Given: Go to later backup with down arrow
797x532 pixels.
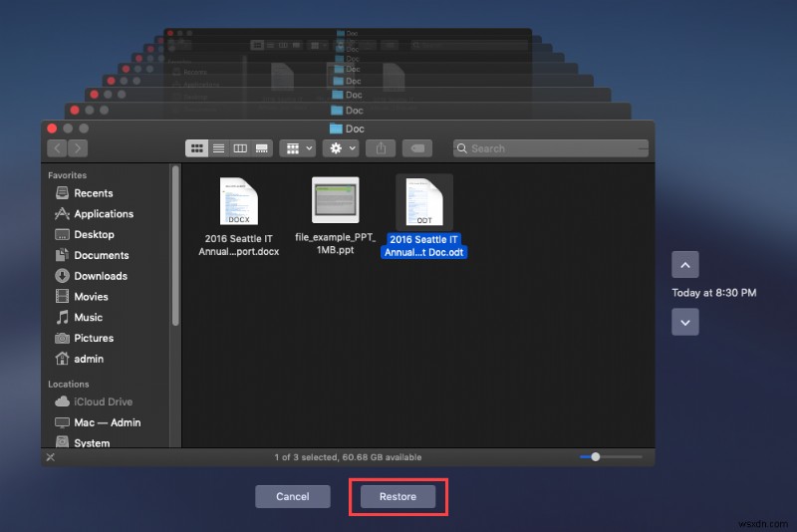Looking at the screenshot, I should pyautogui.click(x=685, y=322).
